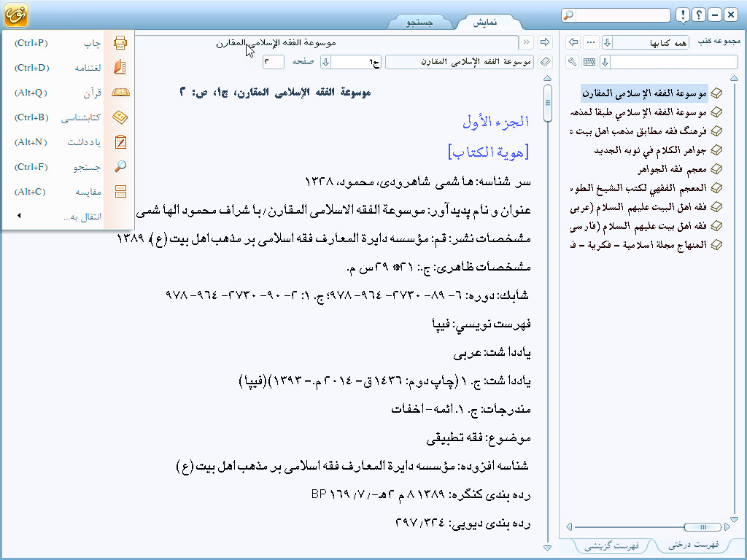Click the wrench settings icon
The height and width of the screenshot is (560, 747).
[x=573, y=62]
